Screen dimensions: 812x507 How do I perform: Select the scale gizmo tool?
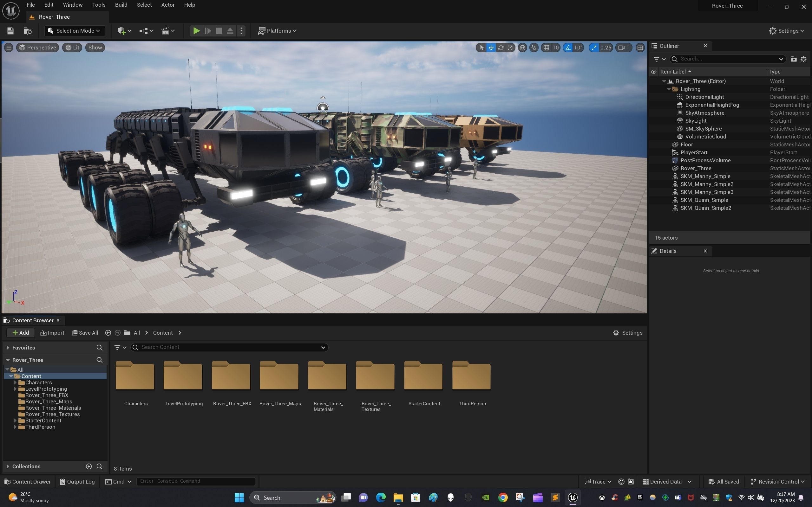[510, 48]
